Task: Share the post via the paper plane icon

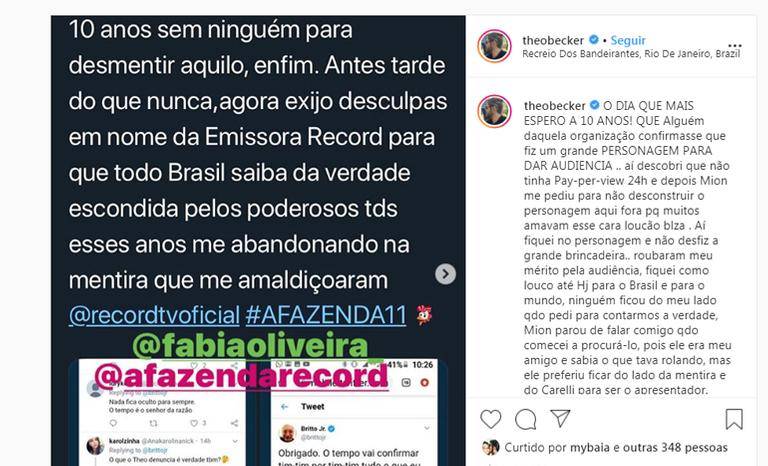Action: (560, 418)
